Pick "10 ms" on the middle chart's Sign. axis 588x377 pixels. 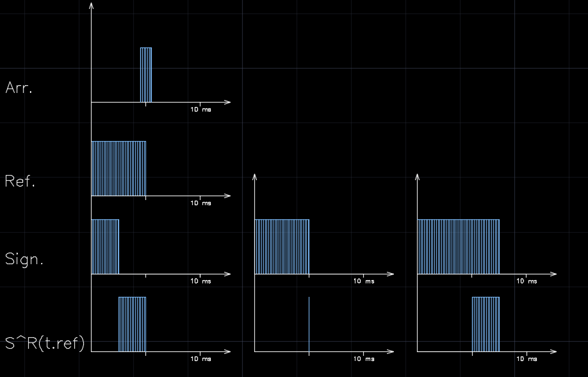(x=364, y=281)
